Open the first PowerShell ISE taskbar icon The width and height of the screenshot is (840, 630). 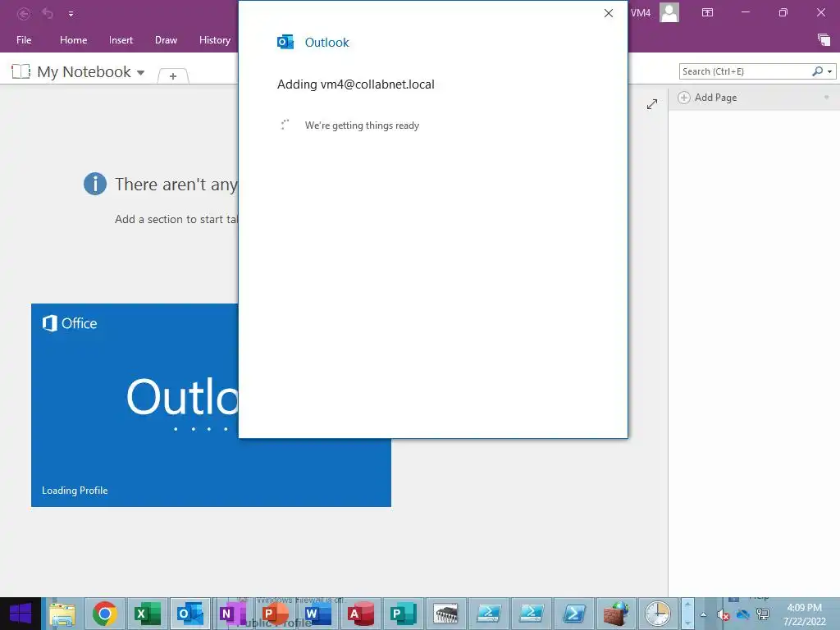(x=489, y=614)
